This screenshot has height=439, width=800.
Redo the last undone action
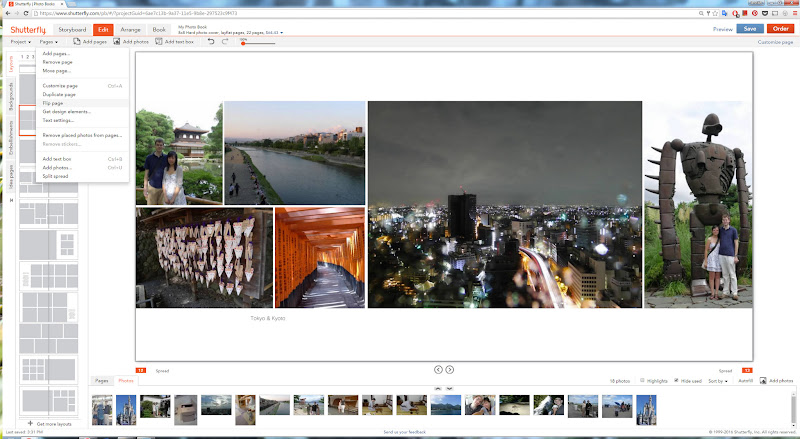tap(225, 41)
